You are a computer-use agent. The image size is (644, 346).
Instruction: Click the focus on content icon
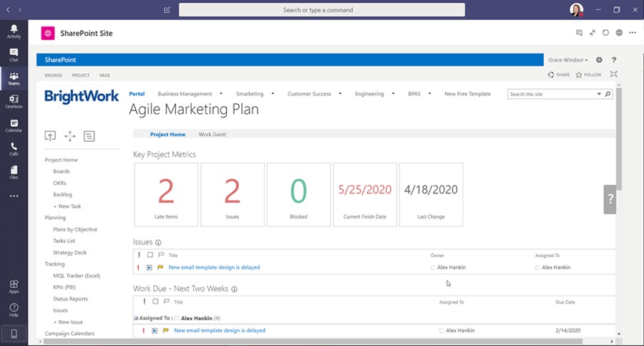tap(614, 75)
